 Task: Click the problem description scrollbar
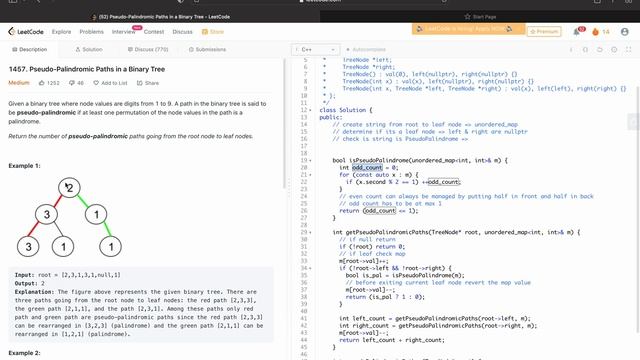(x=284, y=124)
